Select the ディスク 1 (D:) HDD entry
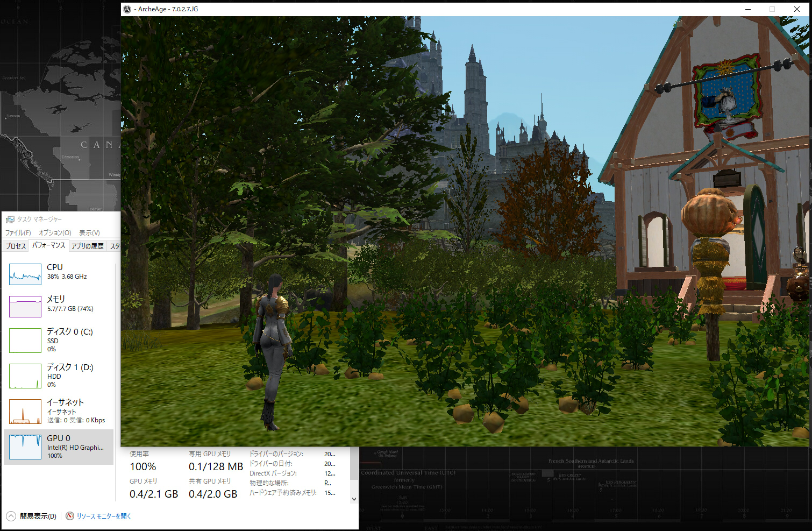812x531 pixels. [59, 376]
